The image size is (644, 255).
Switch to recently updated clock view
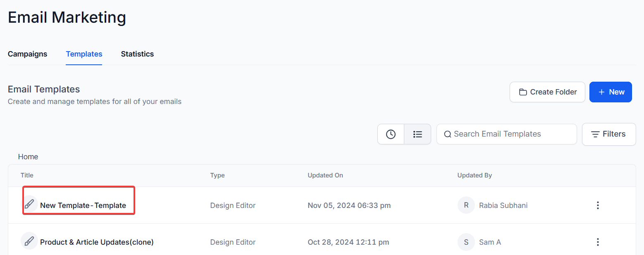(391, 134)
